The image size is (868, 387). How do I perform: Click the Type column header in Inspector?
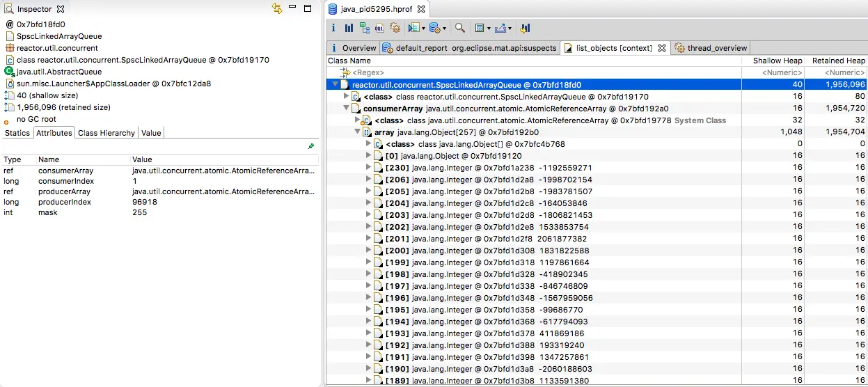click(x=18, y=159)
